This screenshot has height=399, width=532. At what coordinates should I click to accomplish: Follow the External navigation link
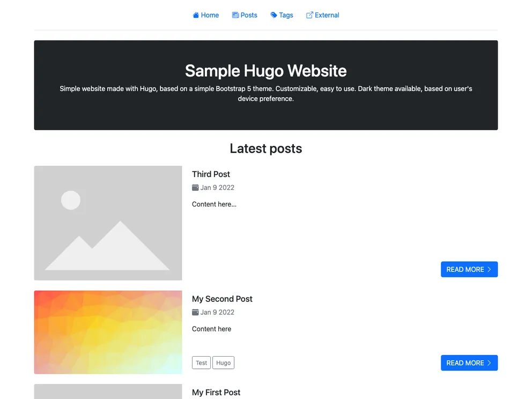327,15
